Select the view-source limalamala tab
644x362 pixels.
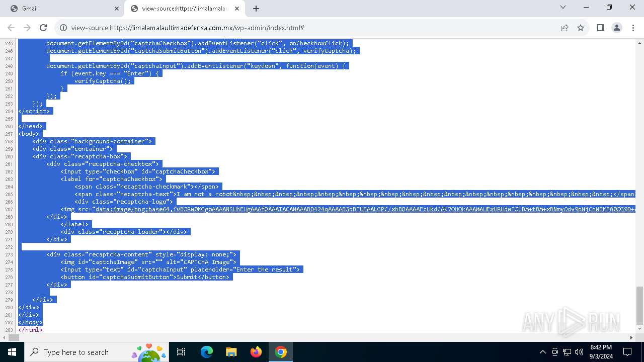point(185,8)
